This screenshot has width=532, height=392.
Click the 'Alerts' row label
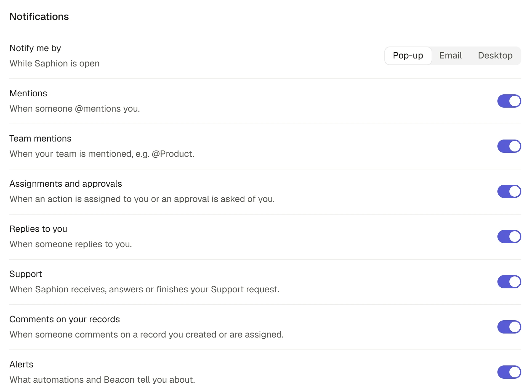click(x=22, y=364)
